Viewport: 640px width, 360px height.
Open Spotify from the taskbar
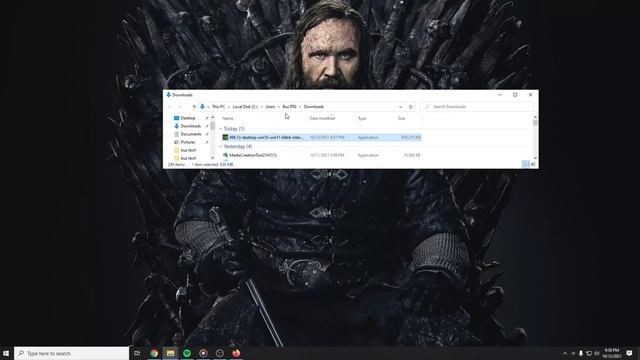coord(187,353)
